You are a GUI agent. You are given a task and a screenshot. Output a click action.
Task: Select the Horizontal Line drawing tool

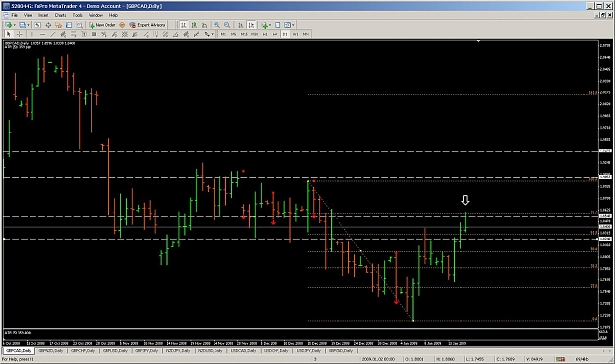click(42, 34)
